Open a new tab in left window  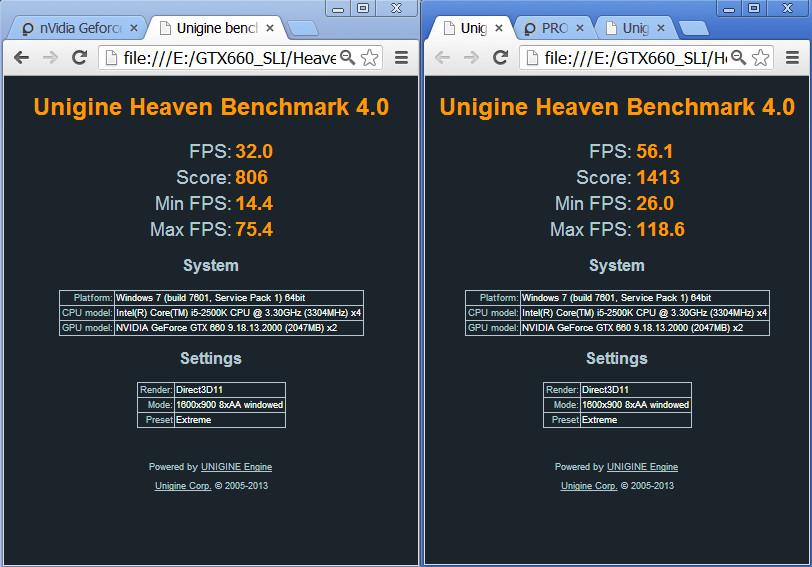tap(302, 28)
